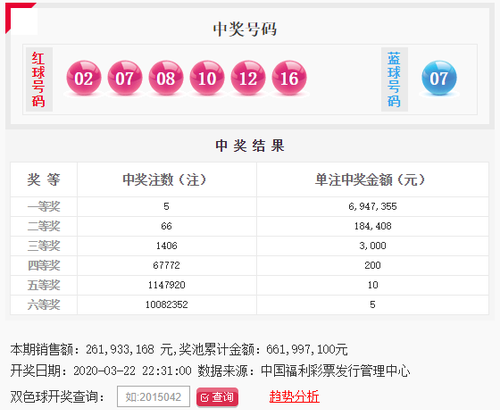This screenshot has height=410, width=500.
Task: Open the 趋势分析 trend analysis link
Action: 294,397
